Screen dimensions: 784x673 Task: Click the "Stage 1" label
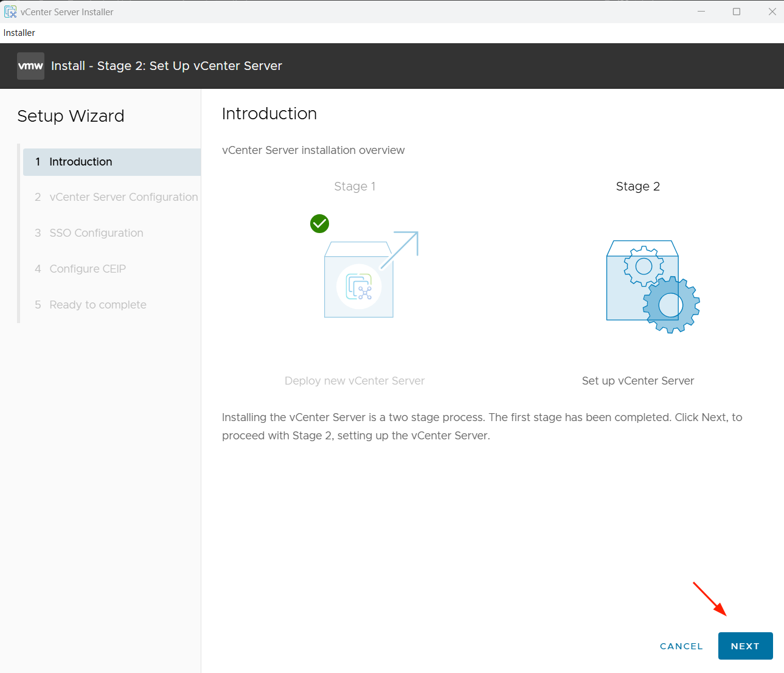click(355, 187)
